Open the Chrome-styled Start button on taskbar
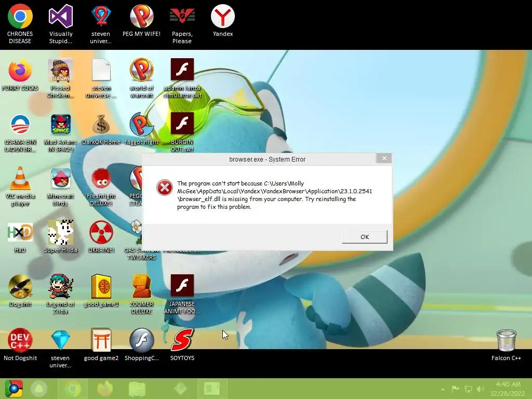532x399 pixels. pos(14,389)
